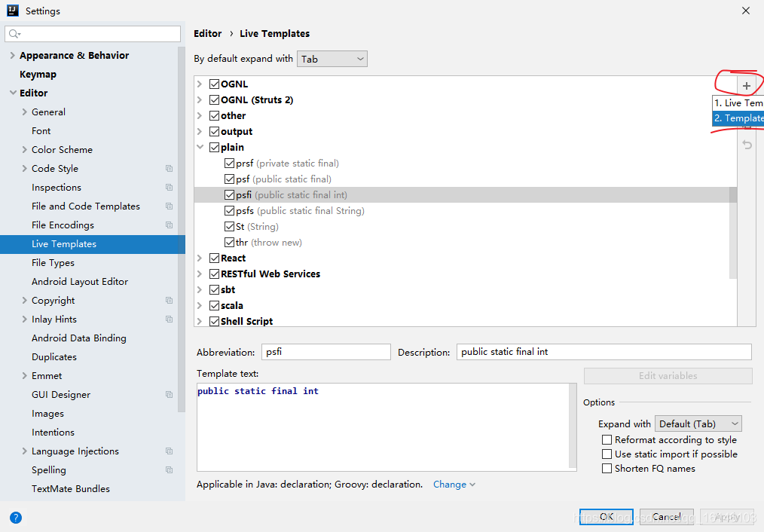Toggle the thr template checkbox
The width and height of the screenshot is (764, 532).
coord(230,242)
